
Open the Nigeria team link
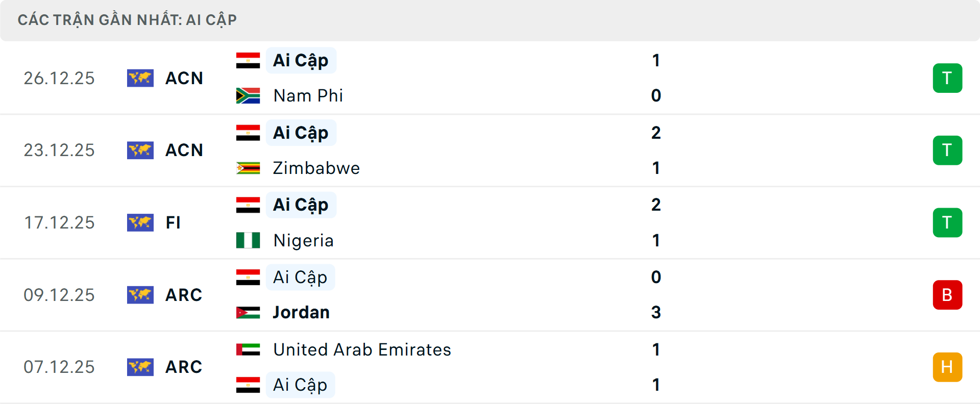pos(303,240)
